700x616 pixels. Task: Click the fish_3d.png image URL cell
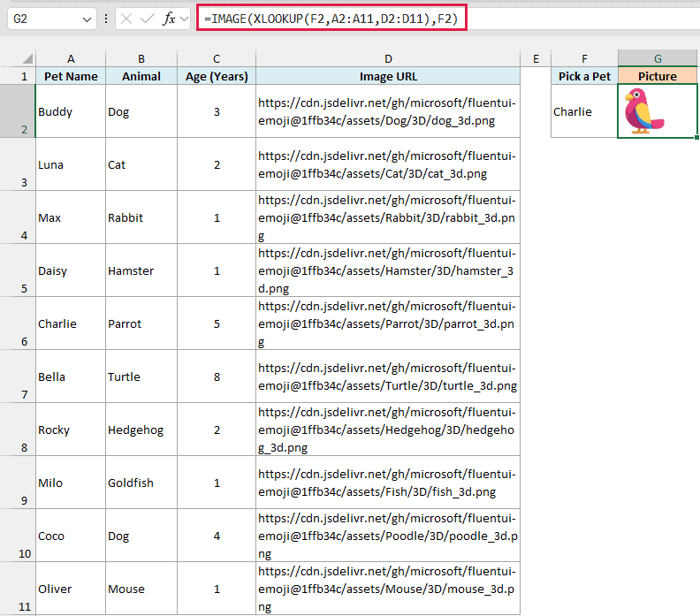click(x=388, y=483)
